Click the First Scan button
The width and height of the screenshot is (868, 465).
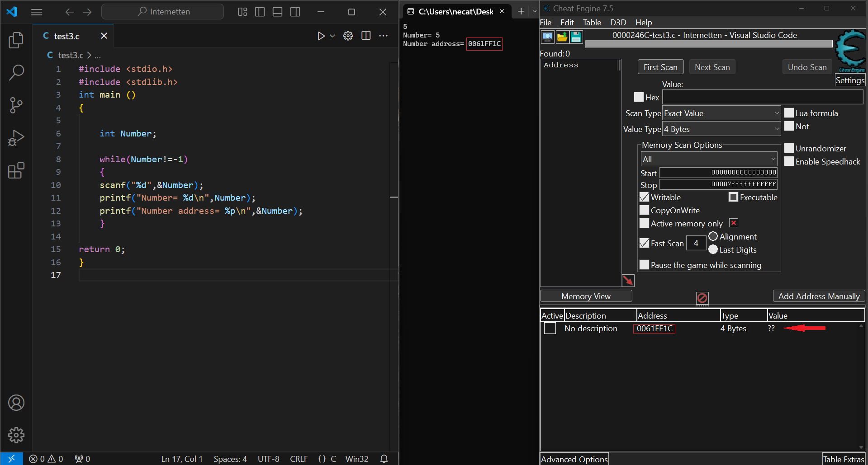pos(660,67)
